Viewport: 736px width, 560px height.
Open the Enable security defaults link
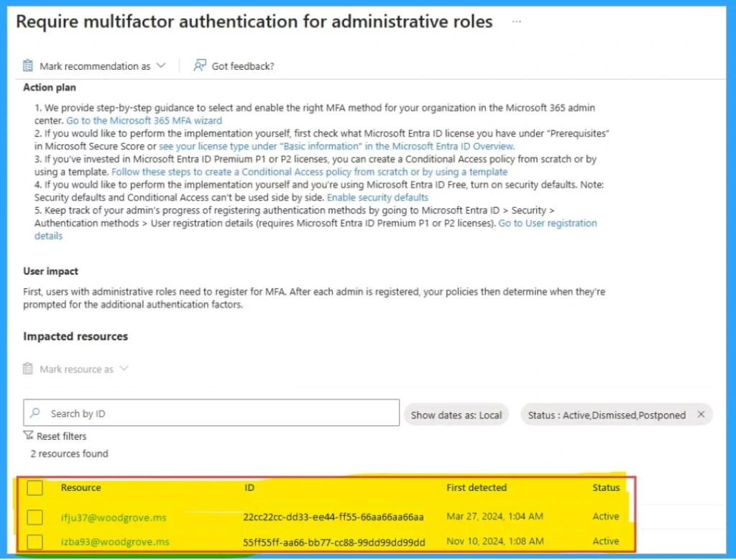pos(377,198)
